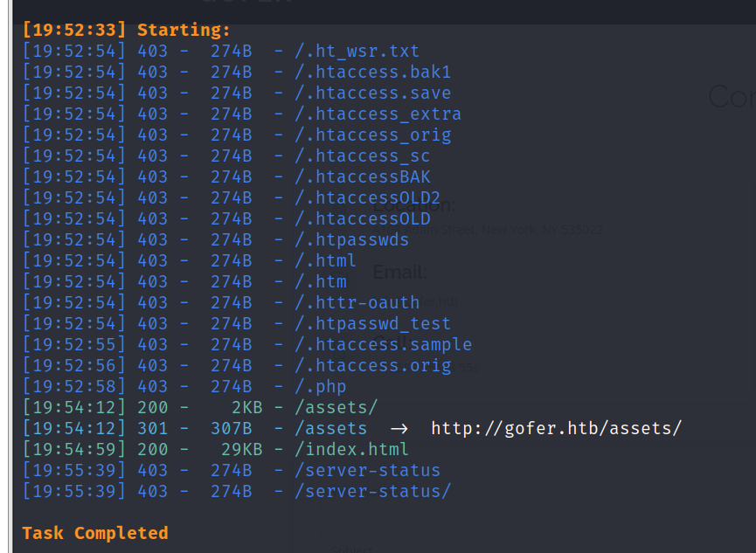The height and width of the screenshot is (553, 756).
Task: Select the /.php path
Action: click(321, 387)
